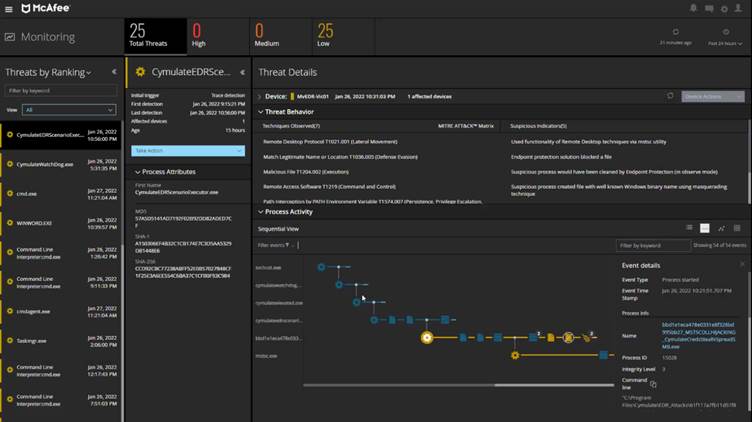
Task: Copy the Command line value
Action: click(653, 384)
